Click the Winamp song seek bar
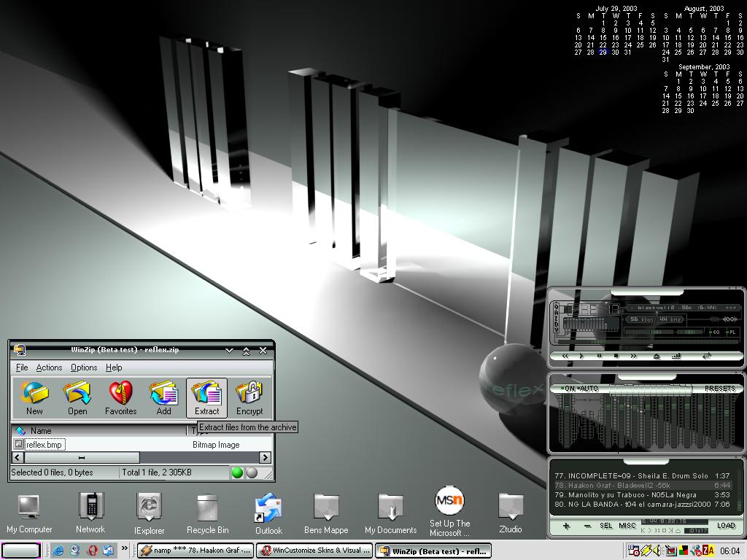747x560 pixels. (x=647, y=342)
